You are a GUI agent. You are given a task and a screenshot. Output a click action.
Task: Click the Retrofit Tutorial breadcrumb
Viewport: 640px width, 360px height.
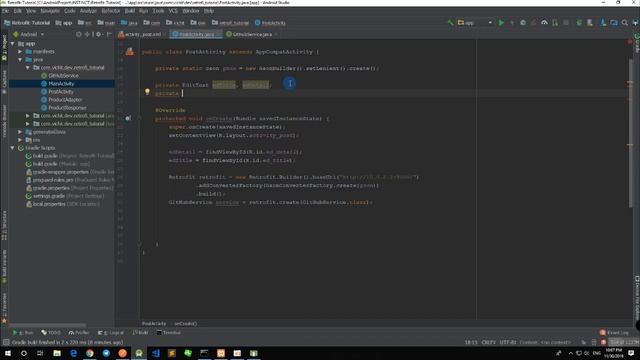coord(27,23)
